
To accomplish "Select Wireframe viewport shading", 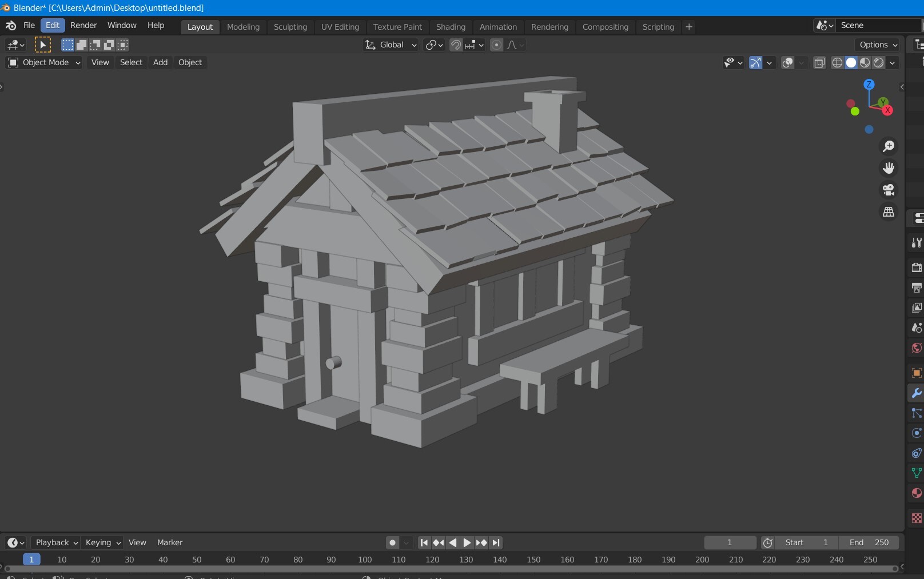I will tap(837, 63).
